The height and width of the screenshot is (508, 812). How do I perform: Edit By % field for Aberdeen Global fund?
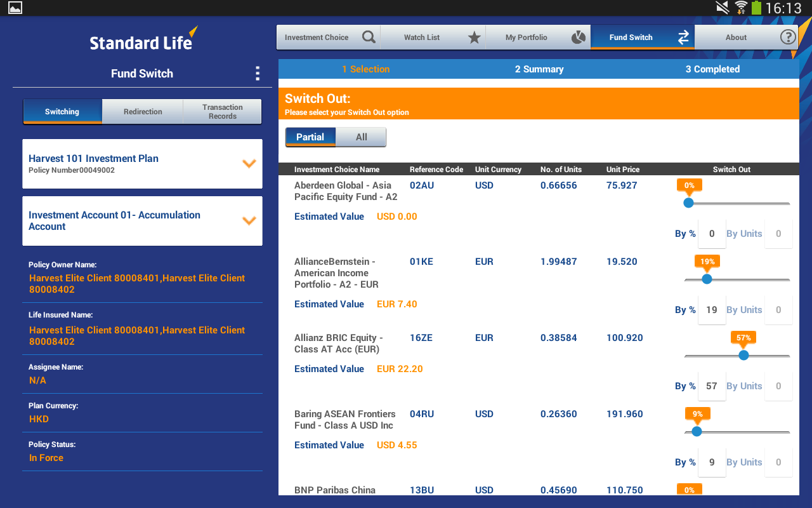pyautogui.click(x=712, y=234)
